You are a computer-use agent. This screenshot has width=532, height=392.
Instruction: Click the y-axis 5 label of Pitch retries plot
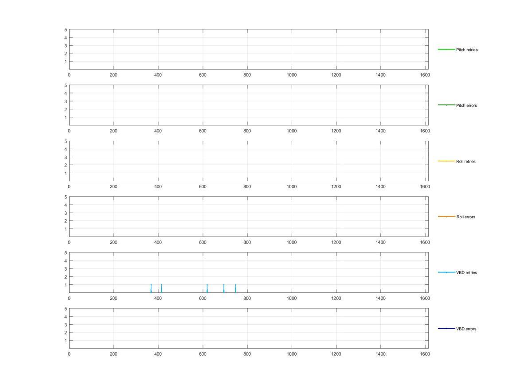click(x=66, y=30)
